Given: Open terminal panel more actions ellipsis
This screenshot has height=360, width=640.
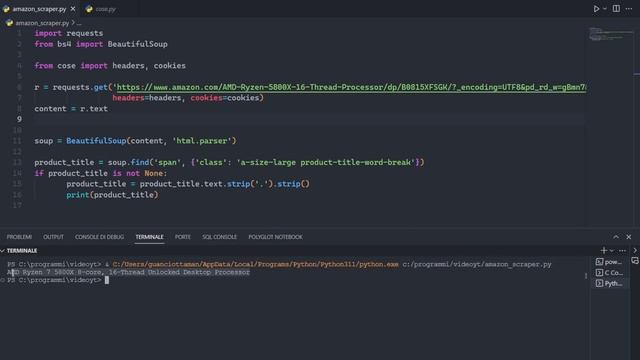Looking at the screenshot, I should coord(622,251).
